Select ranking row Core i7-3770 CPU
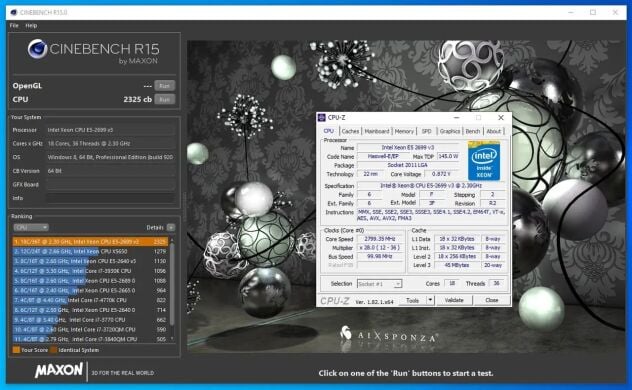632x390 pixels. point(90,319)
